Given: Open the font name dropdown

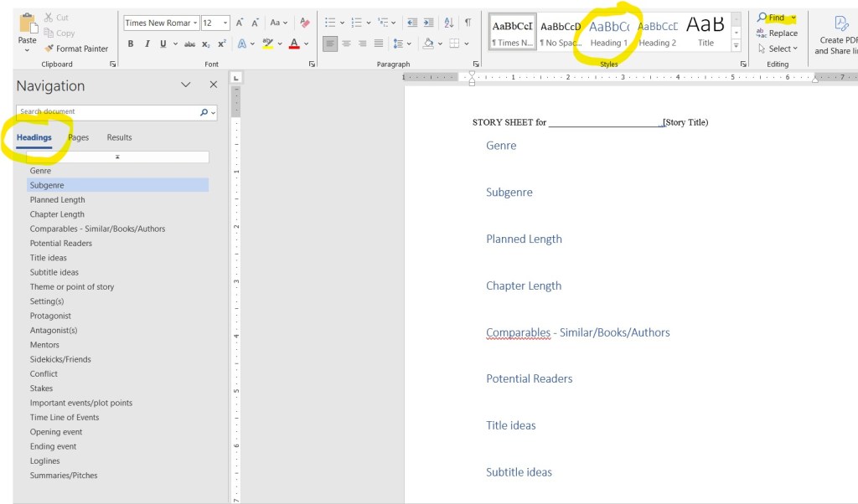Looking at the screenshot, I should (195, 23).
